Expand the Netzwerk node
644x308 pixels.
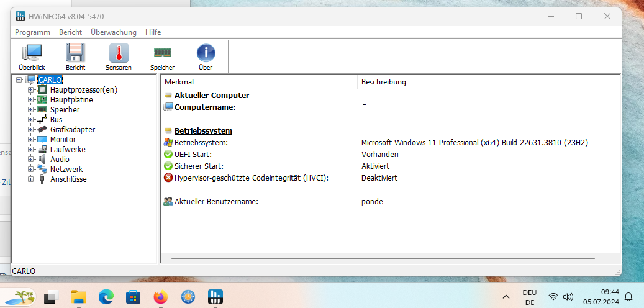click(x=30, y=169)
